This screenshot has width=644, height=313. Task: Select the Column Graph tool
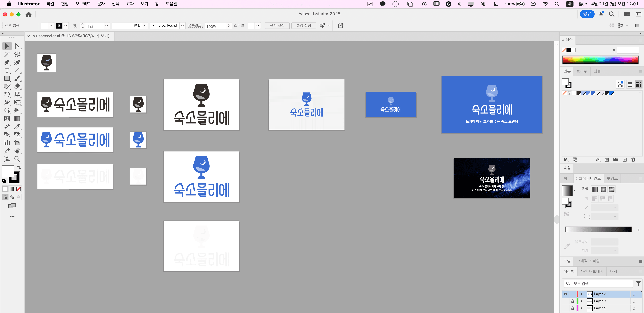click(7, 143)
